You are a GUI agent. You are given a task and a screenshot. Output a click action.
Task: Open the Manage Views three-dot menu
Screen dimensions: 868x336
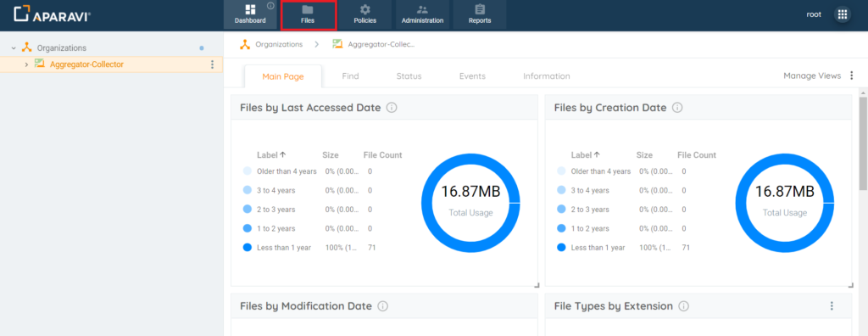click(851, 76)
